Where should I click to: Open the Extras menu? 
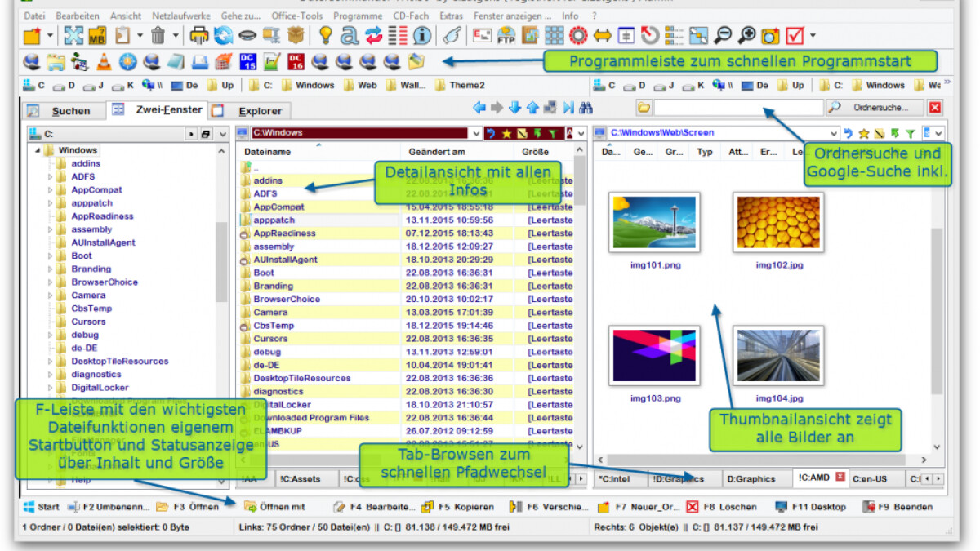pyautogui.click(x=451, y=16)
